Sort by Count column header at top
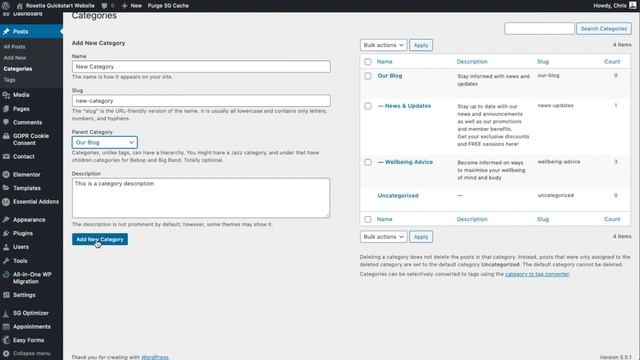 tap(612, 62)
